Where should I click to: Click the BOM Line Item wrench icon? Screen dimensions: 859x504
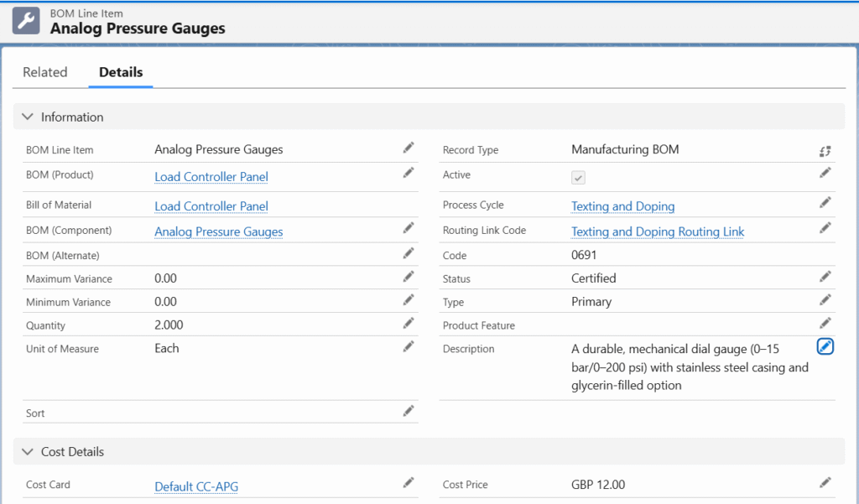pyautogui.click(x=26, y=22)
